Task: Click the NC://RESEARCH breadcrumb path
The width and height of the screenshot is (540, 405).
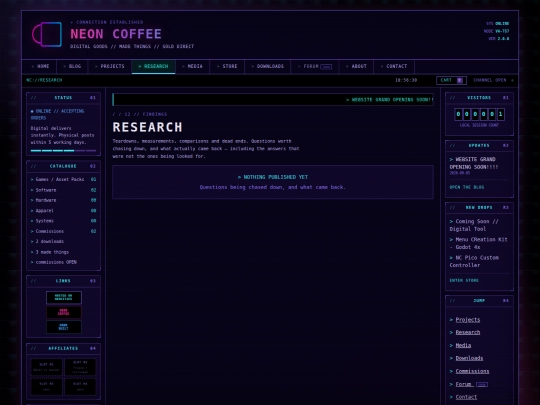Action: [x=44, y=80]
